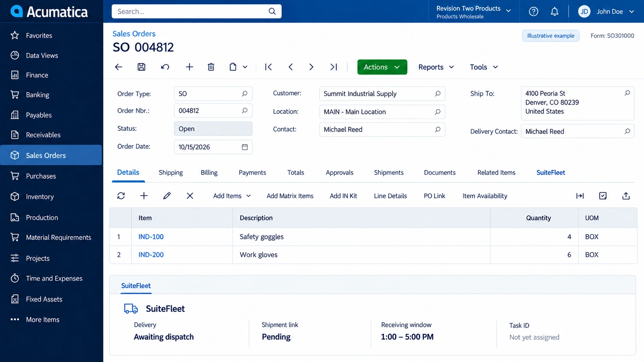Image resolution: width=644 pixels, height=362 pixels.
Task: Click the grid checklist icon
Action: coord(603,196)
